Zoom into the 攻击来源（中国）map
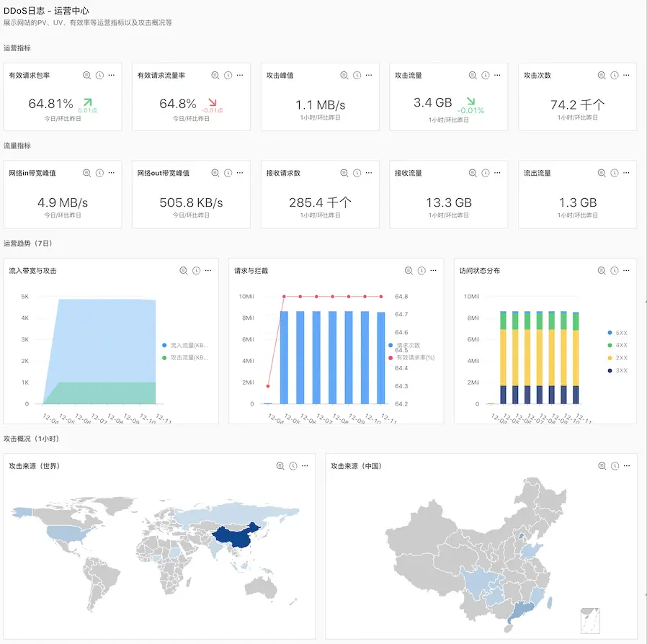The image size is (647, 644). 602,466
